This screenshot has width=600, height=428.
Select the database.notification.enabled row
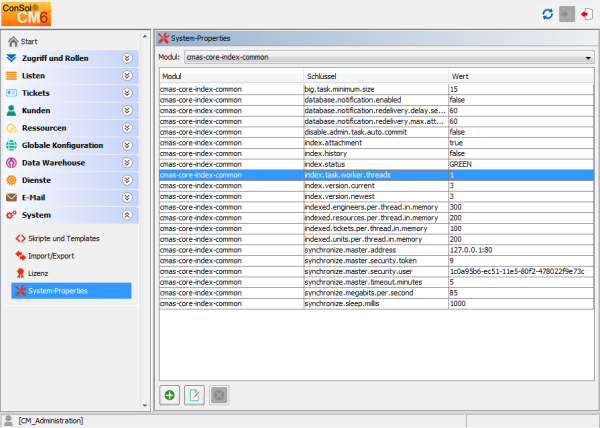pos(377,100)
